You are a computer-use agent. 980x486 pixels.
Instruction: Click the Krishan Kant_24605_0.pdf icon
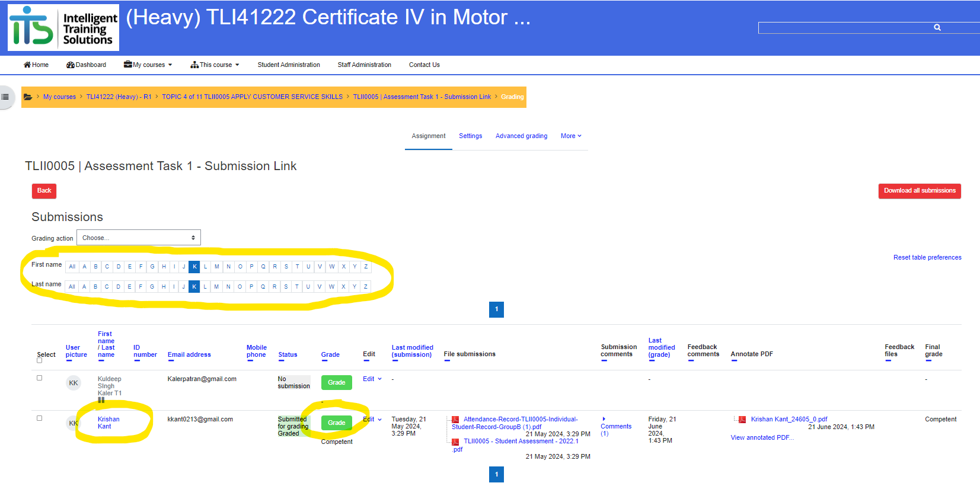pos(742,420)
